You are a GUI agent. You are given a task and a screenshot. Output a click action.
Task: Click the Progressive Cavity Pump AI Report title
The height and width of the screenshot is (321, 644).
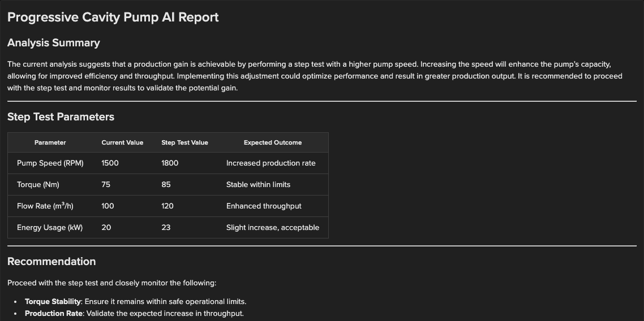tap(113, 17)
